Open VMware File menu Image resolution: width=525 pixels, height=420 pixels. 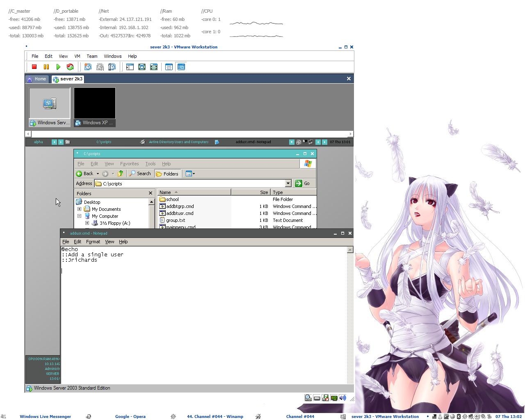pyautogui.click(x=35, y=56)
